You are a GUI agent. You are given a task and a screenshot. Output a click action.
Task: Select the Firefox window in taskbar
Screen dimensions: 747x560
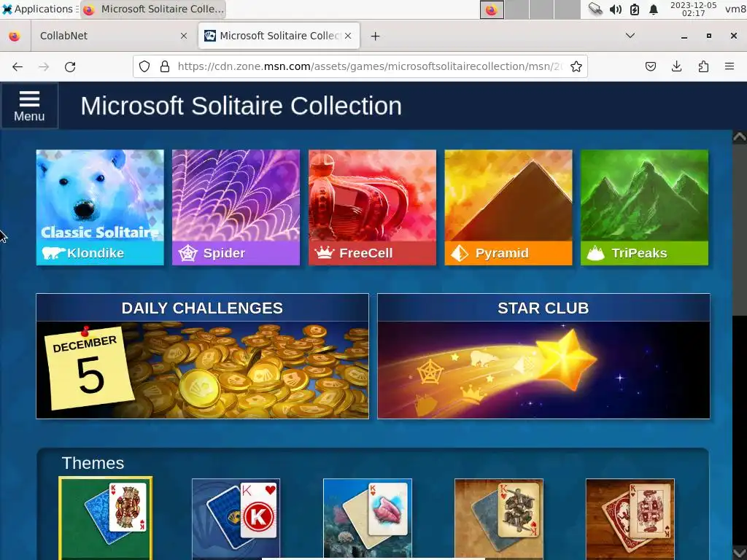pos(153,9)
